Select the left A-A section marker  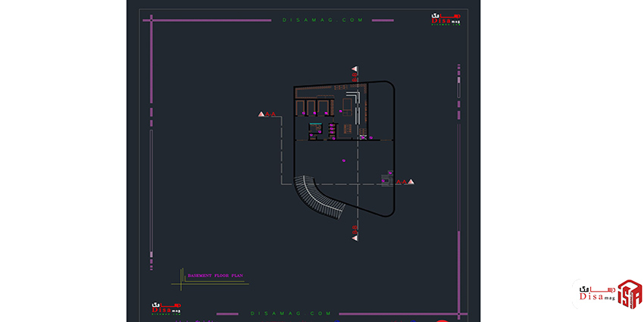click(x=267, y=114)
